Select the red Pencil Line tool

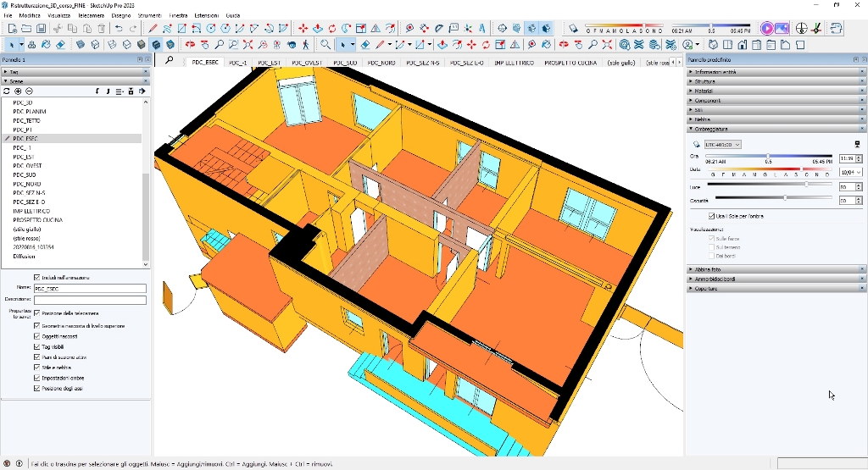(x=153, y=28)
